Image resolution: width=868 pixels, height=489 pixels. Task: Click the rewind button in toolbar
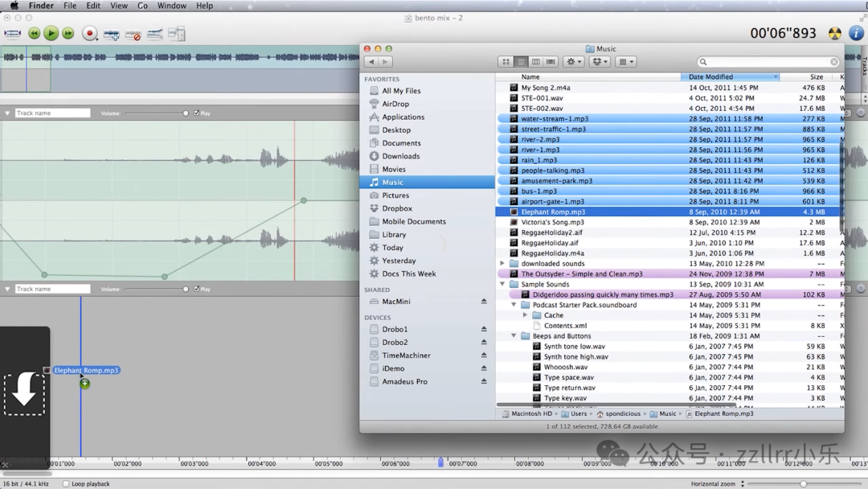pyautogui.click(x=34, y=34)
